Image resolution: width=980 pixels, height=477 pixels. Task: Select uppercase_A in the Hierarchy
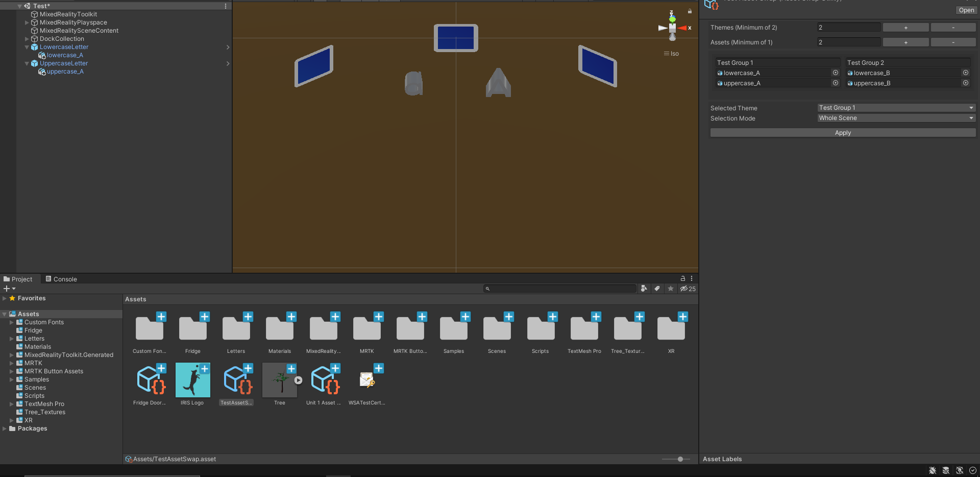pyautogui.click(x=65, y=71)
